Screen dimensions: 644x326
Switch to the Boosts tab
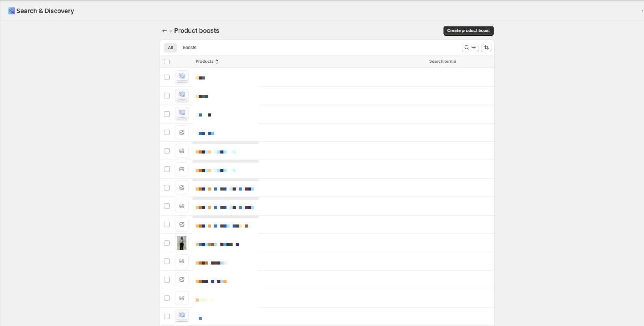pos(189,47)
